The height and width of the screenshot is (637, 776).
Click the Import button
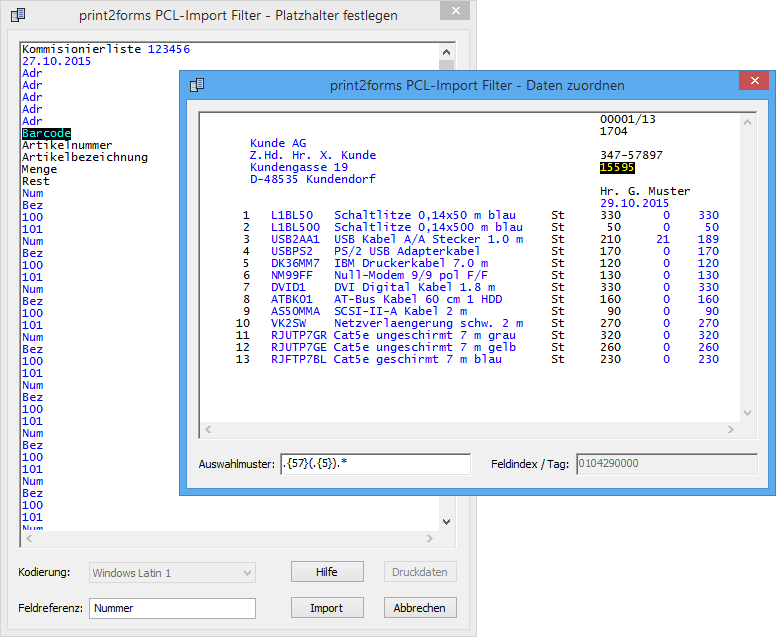(327, 608)
